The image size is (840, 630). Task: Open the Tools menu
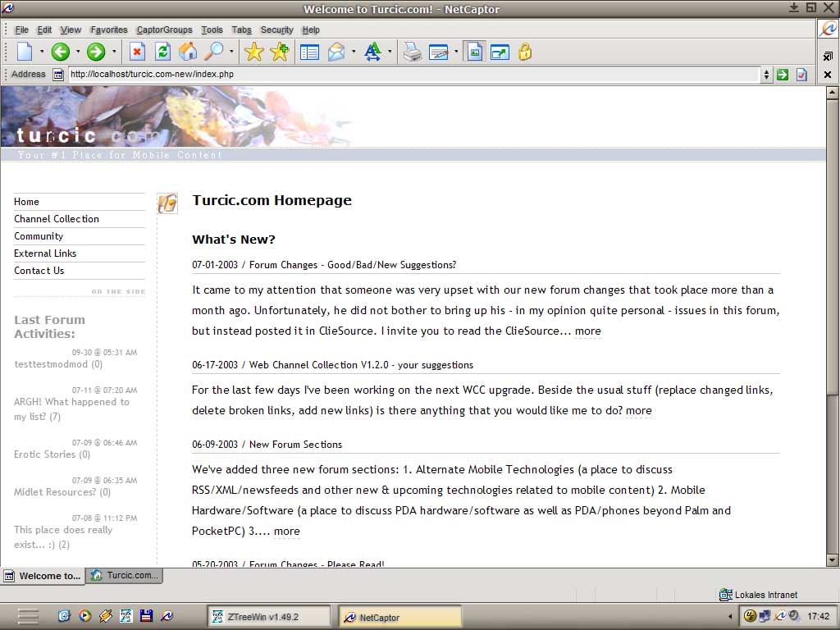(x=212, y=30)
